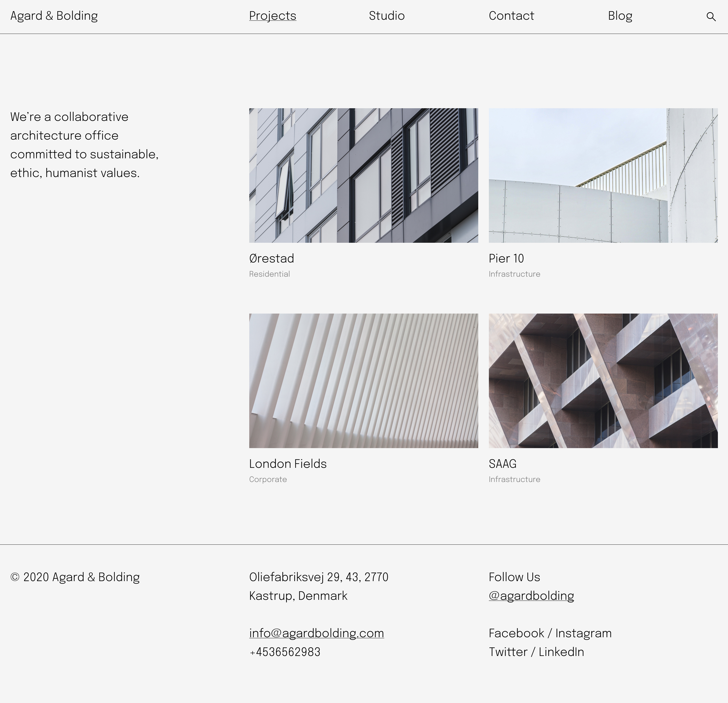Select the London Fields title link
Screen dimensions: 728x703
(287, 464)
